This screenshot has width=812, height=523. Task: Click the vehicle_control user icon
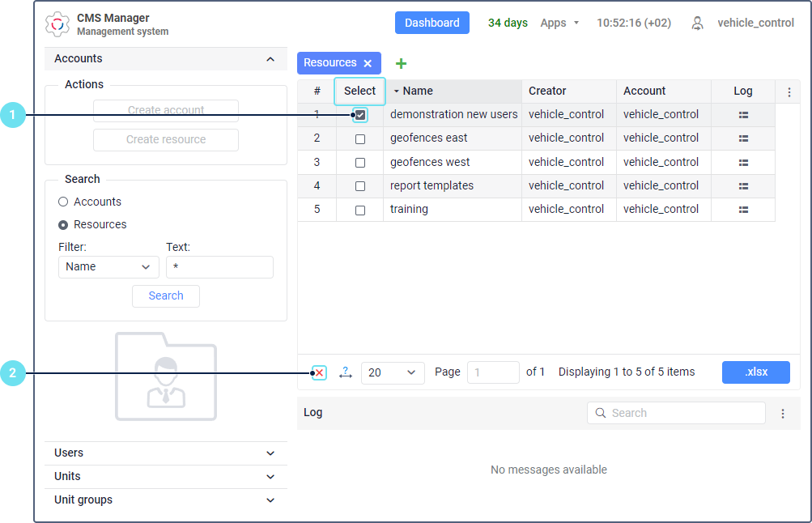[697, 23]
